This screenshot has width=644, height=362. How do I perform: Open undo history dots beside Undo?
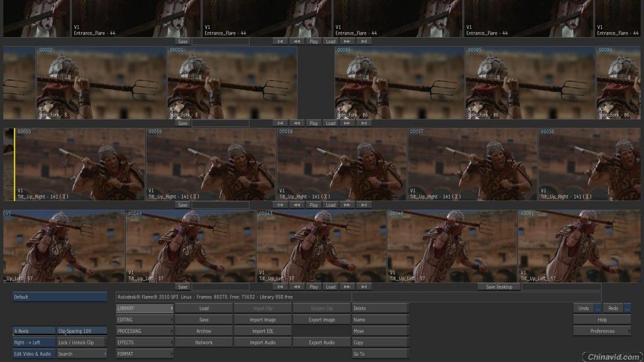pyautogui.click(x=597, y=308)
